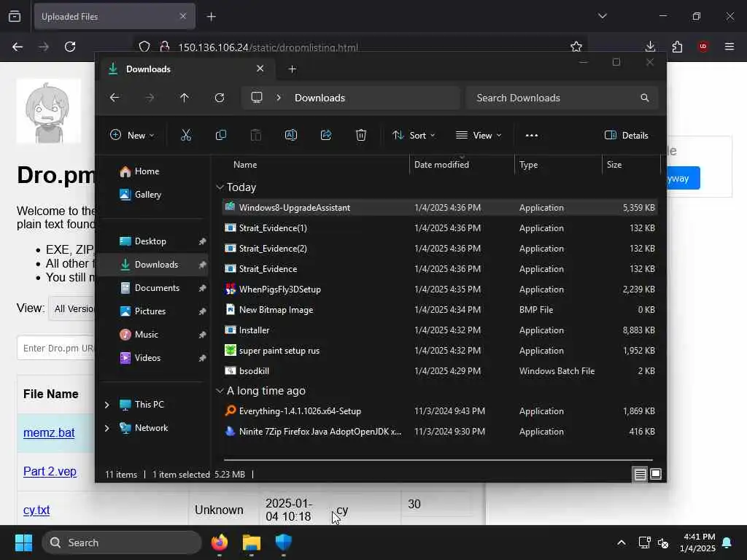Click the Delete trash can icon

tap(361, 135)
